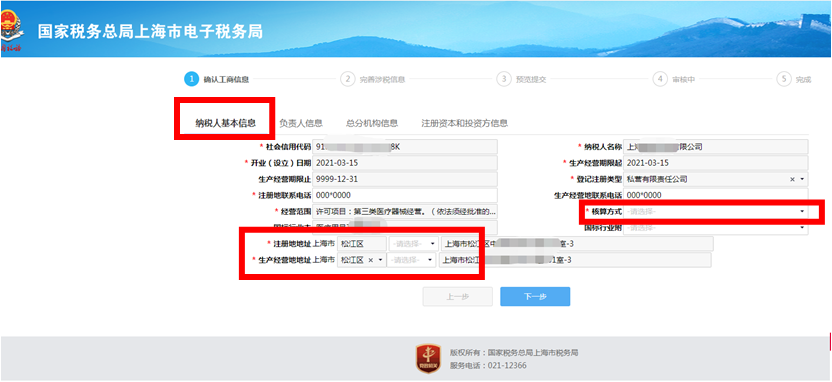
Task: Open 生产经营地地址 street 请选择 dropdown
Action: coord(412,260)
